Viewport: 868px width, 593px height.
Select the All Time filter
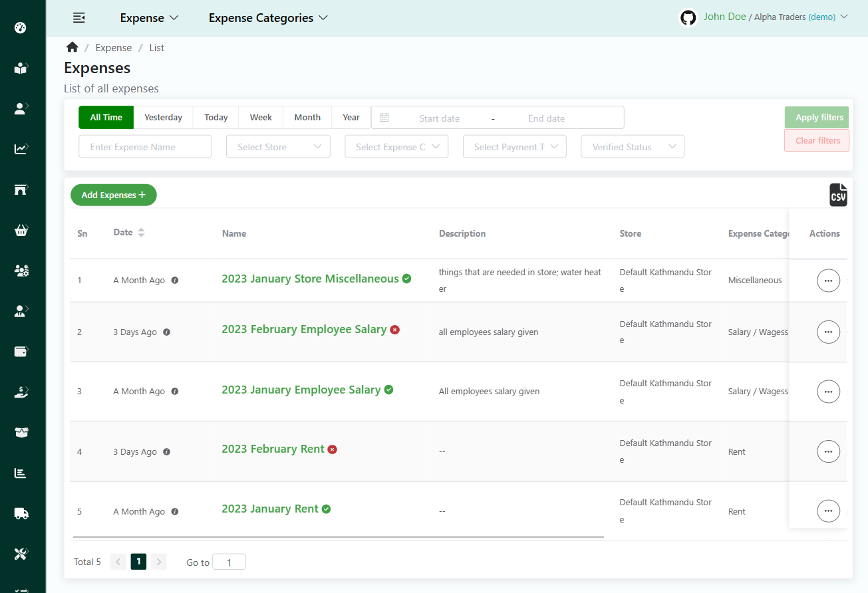click(x=106, y=117)
